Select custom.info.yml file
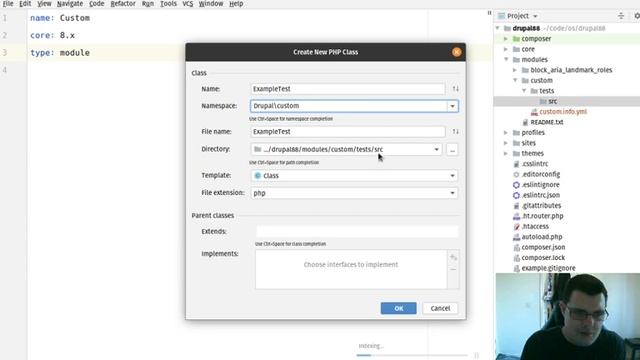Viewport: 640px width, 360px height. click(563, 111)
